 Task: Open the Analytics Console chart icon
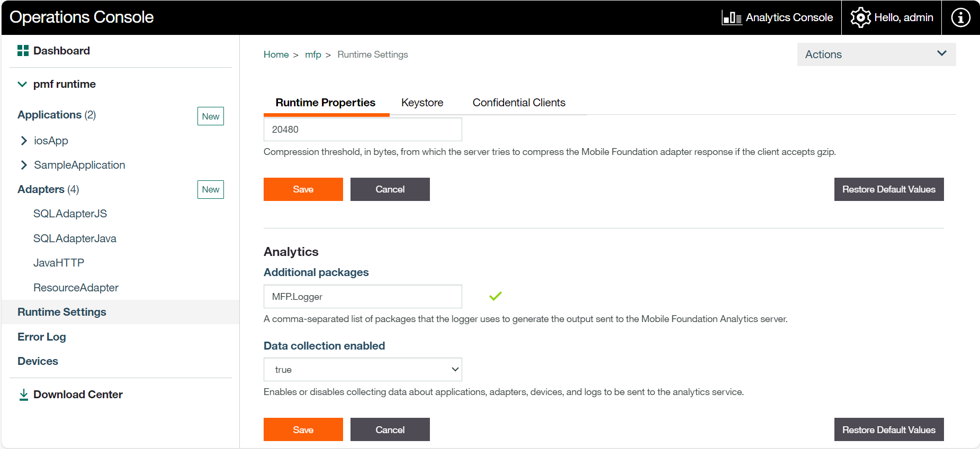pyautogui.click(x=732, y=18)
